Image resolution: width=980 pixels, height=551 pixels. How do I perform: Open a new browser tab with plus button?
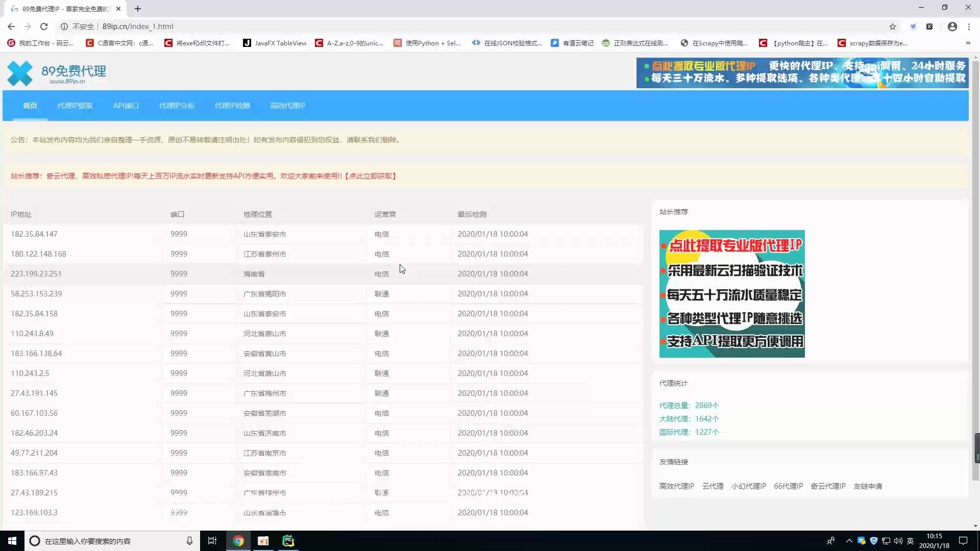click(138, 9)
